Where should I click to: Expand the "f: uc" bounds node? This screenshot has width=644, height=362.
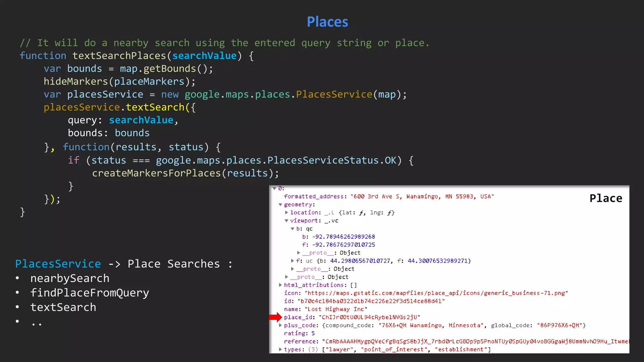[292, 261]
